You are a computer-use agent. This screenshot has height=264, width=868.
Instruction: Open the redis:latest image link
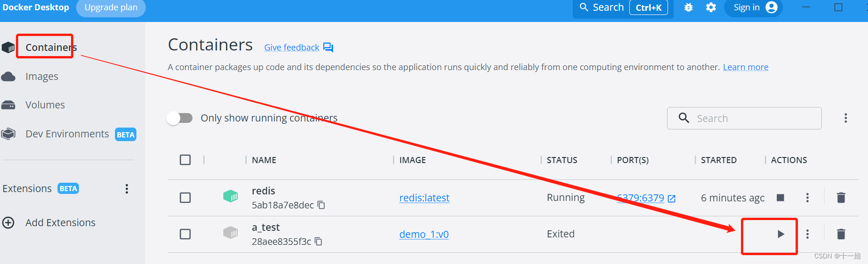[x=424, y=198]
